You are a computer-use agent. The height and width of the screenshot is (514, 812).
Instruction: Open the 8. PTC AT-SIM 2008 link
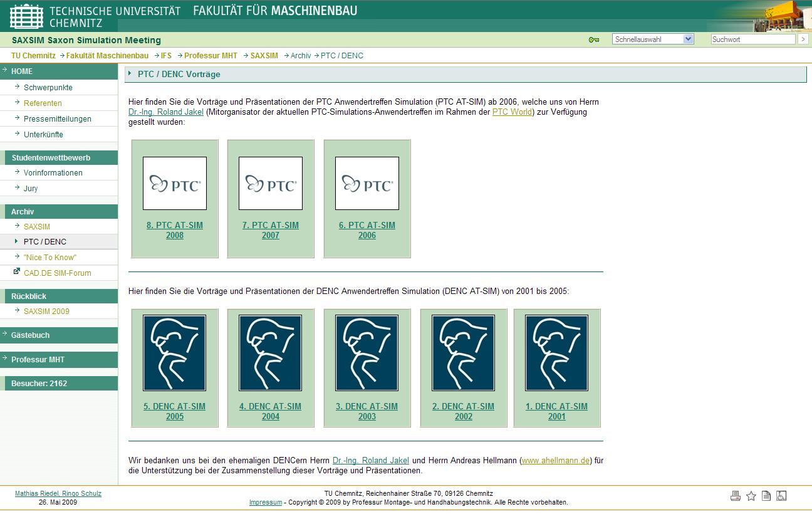click(x=175, y=230)
